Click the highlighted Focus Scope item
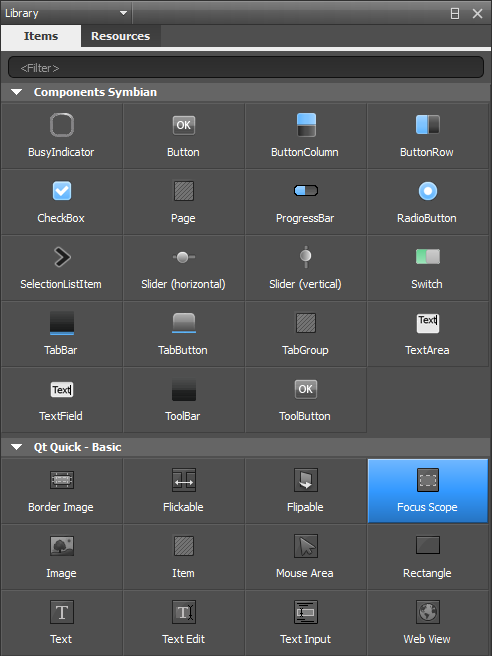This screenshot has width=492, height=656. coord(428,491)
